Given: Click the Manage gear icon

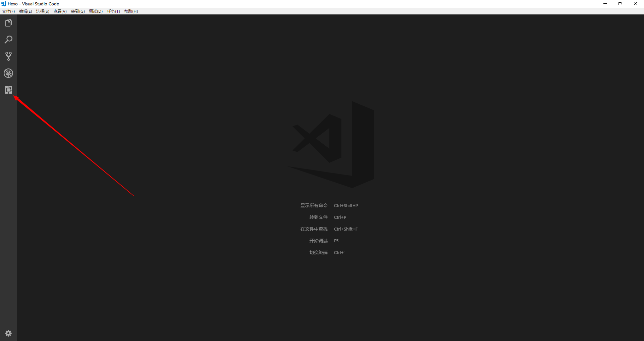Looking at the screenshot, I should (x=8, y=333).
